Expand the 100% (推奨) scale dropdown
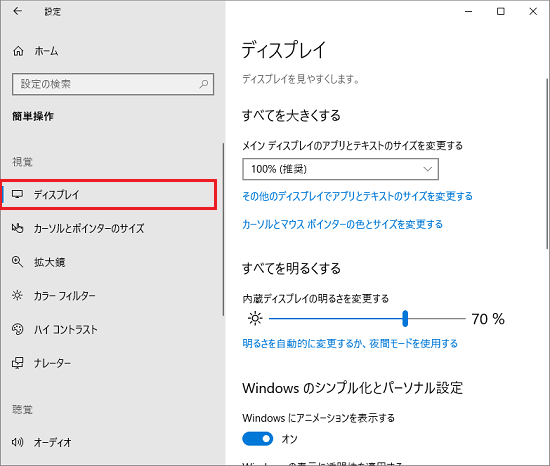This screenshot has width=550, height=466. click(x=340, y=169)
